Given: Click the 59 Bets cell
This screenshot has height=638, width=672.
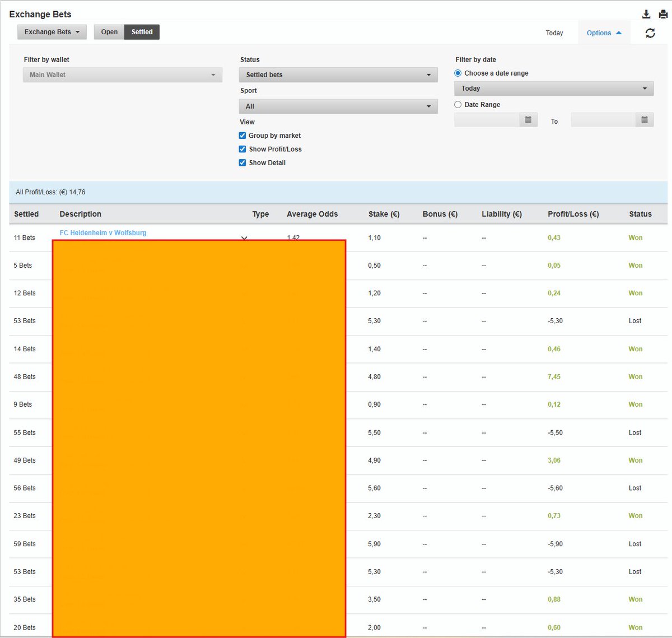Looking at the screenshot, I should 25,544.
